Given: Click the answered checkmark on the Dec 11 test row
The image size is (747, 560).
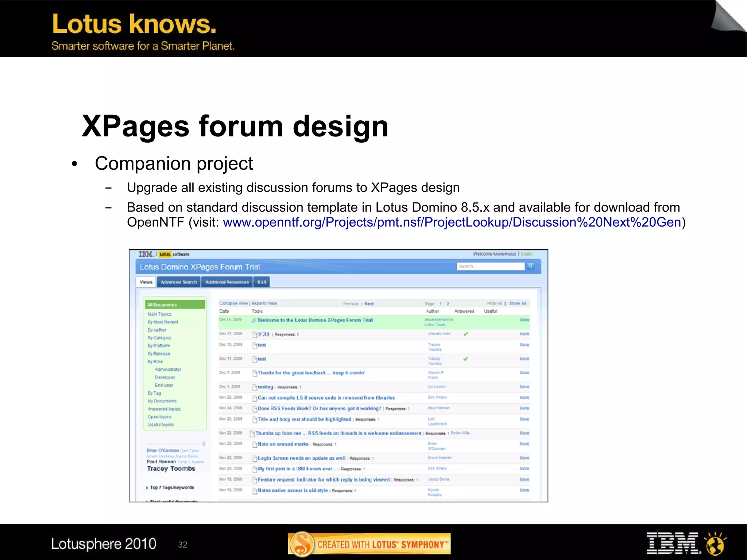Looking at the screenshot, I should [466, 359].
